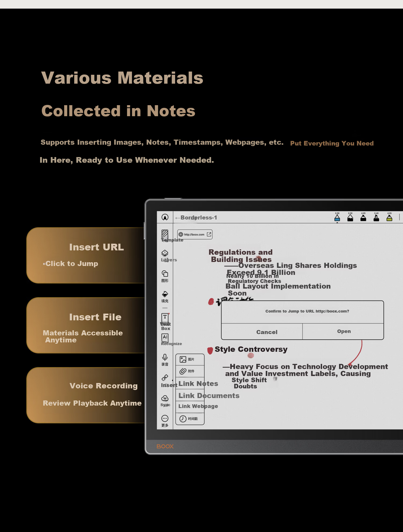Select the pen with 0.40 width
Viewport: 403px width, 532px height.
(x=376, y=217)
